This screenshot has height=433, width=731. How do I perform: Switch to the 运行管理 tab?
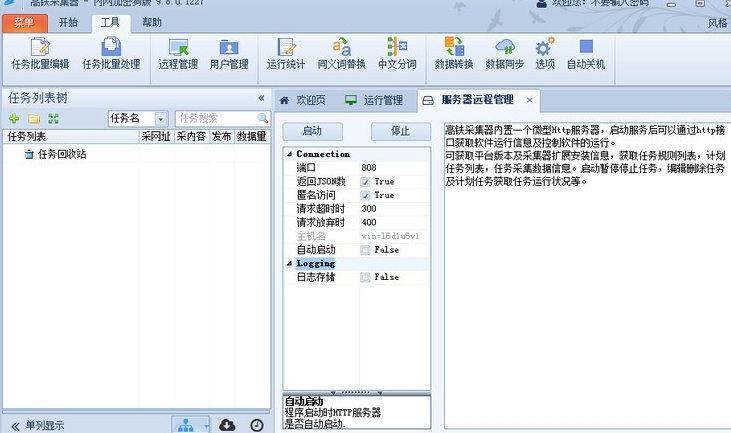pos(375,100)
